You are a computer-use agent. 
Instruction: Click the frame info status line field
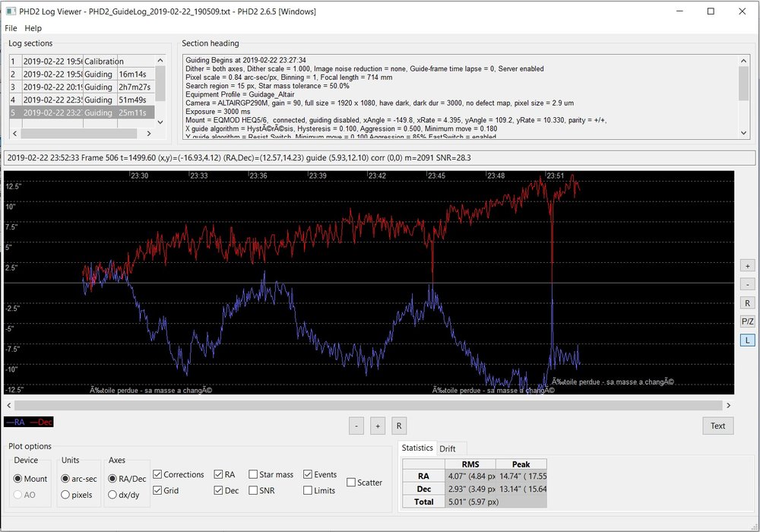(379, 157)
